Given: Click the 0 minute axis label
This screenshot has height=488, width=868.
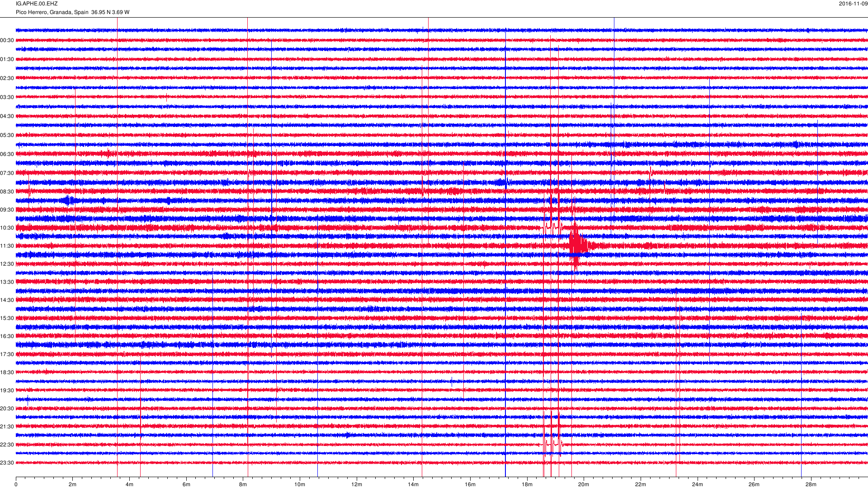Looking at the screenshot, I should 16,484.
